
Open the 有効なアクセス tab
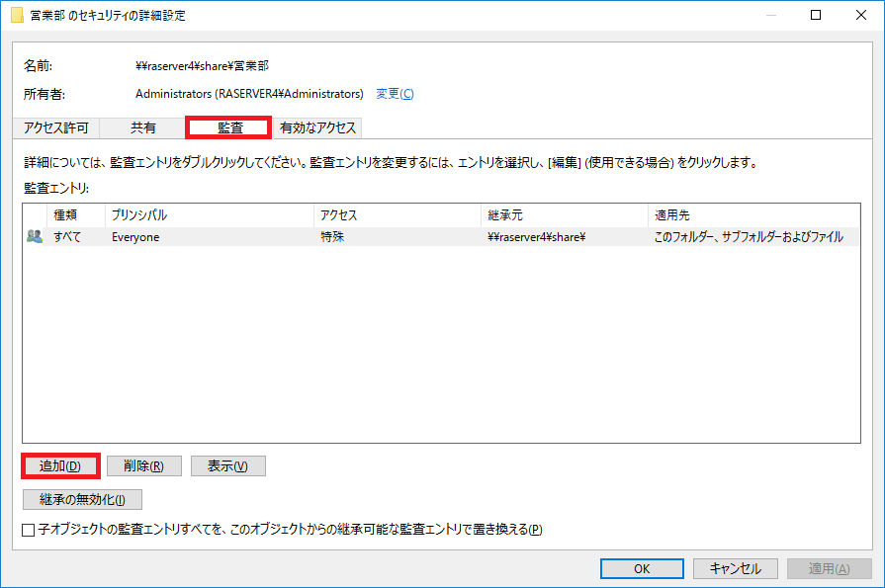tap(317, 128)
